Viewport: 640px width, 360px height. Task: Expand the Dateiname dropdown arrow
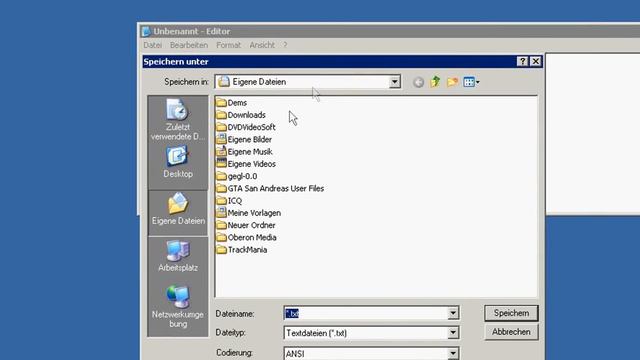pyautogui.click(x=453, y=313)
